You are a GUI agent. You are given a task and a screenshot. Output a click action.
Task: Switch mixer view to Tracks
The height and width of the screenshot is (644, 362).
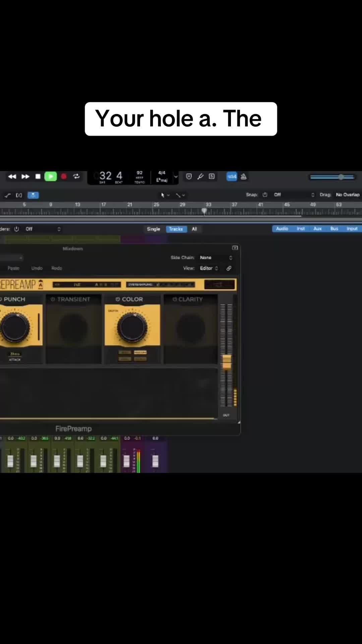(x=176, y=229)
